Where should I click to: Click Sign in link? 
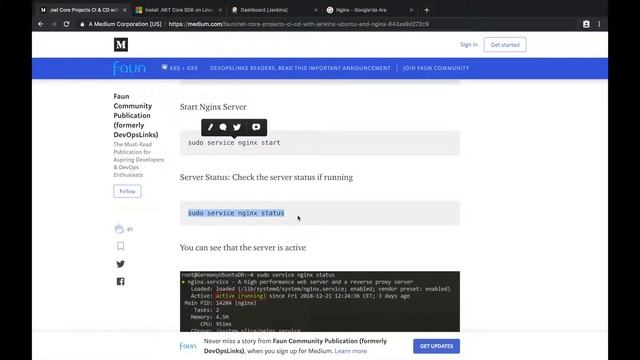tap(469, 44)
